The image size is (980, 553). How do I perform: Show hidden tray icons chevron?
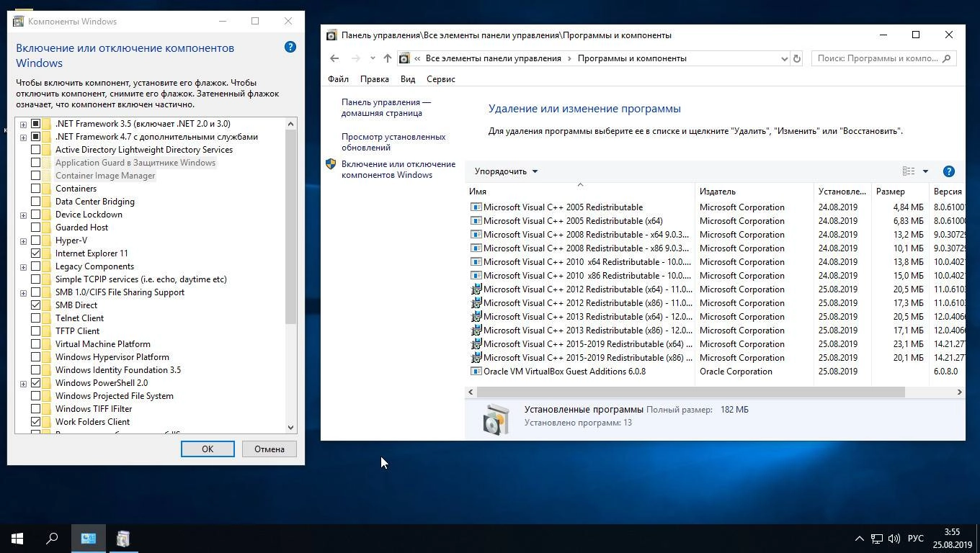tap(859, 539)
